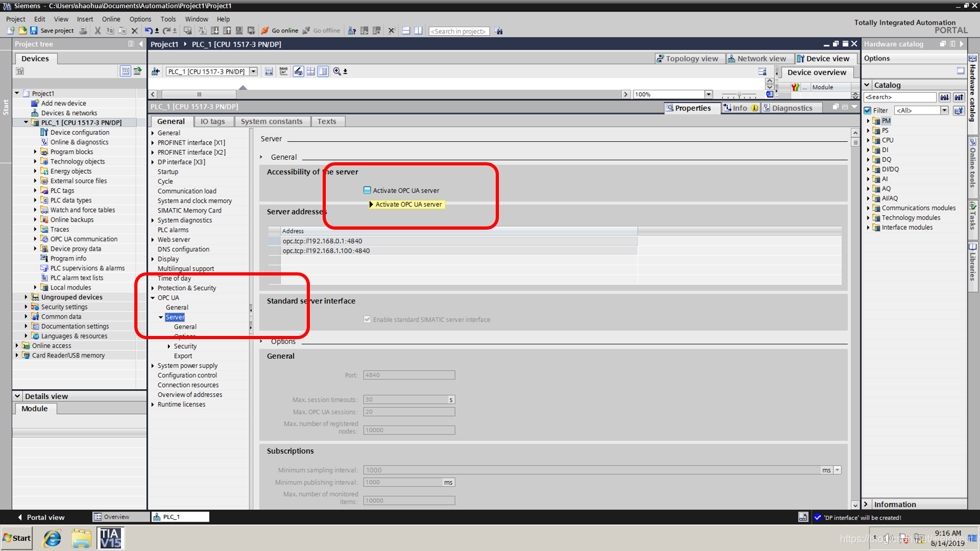
Task: Select the Server item under OPC UA
Action: click(x=174, y=317)
